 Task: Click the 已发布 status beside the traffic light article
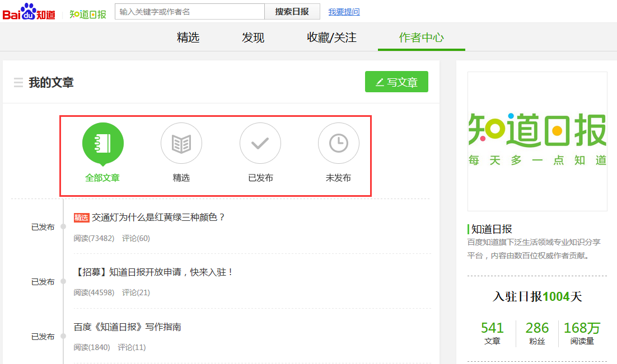[x=43, y=227]
